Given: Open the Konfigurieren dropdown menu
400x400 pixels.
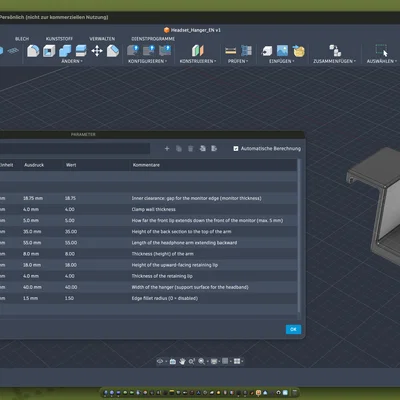Looking at the screenshot, I should click(147, 61).
